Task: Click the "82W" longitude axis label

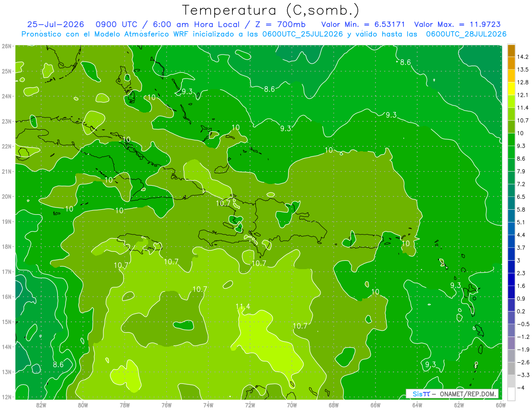Action: click(x=41, y=405)
